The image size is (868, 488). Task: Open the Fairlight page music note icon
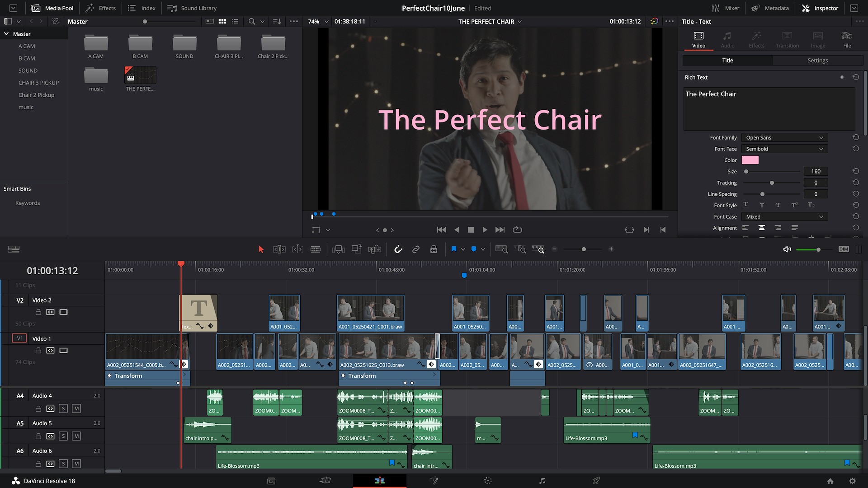point(542,481)
